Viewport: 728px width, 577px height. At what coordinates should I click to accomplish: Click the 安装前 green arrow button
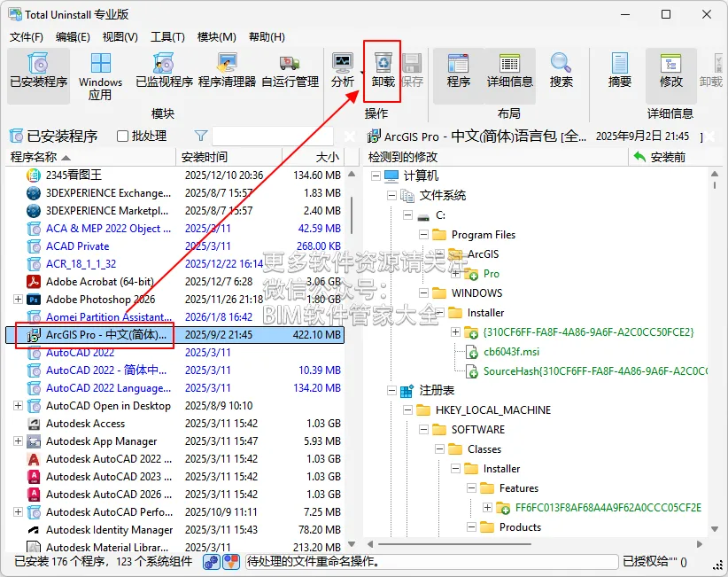coord(659,157)
